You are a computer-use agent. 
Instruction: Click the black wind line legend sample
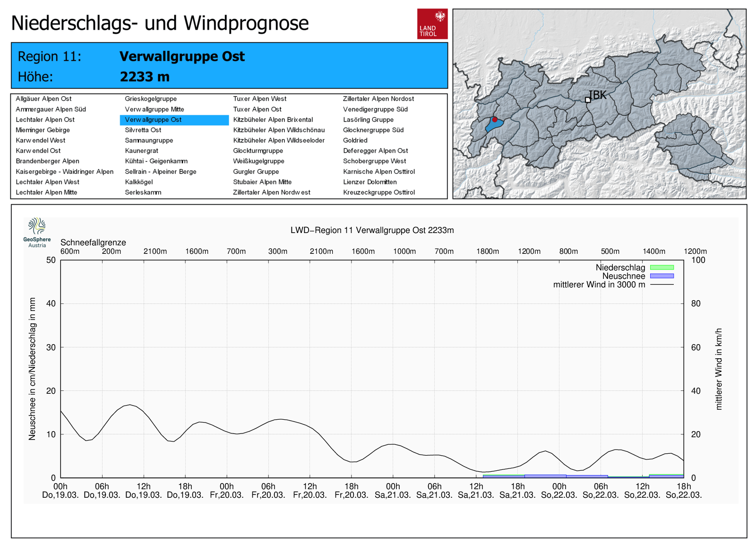[661, 285]
